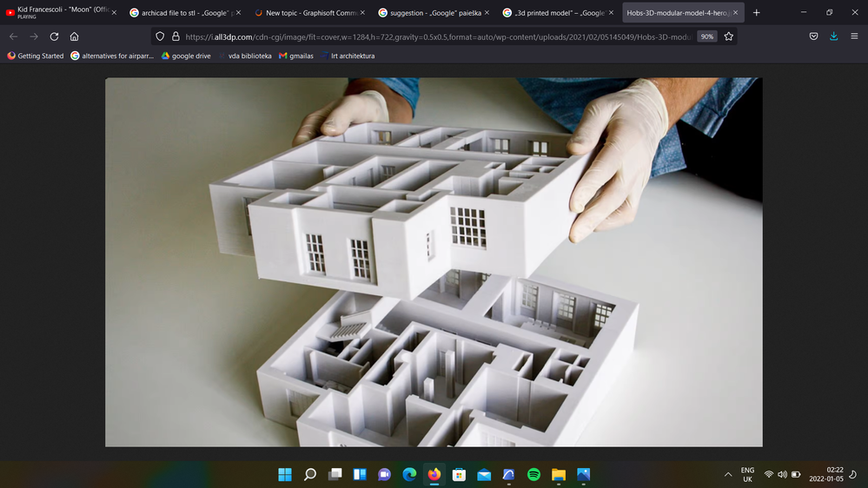Open the Firefox application menu

point(854,36)
